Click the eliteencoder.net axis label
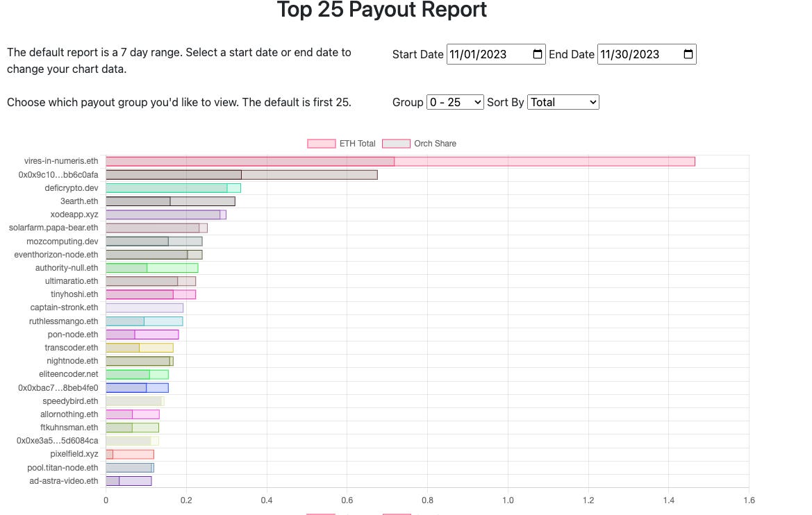 point(68,373)
